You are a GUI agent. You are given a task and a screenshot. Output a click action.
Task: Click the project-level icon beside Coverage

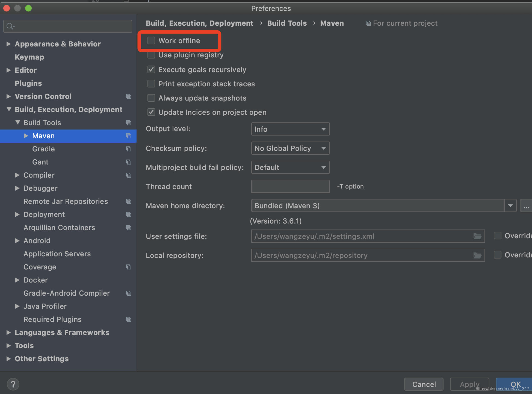tap(129, 267)
